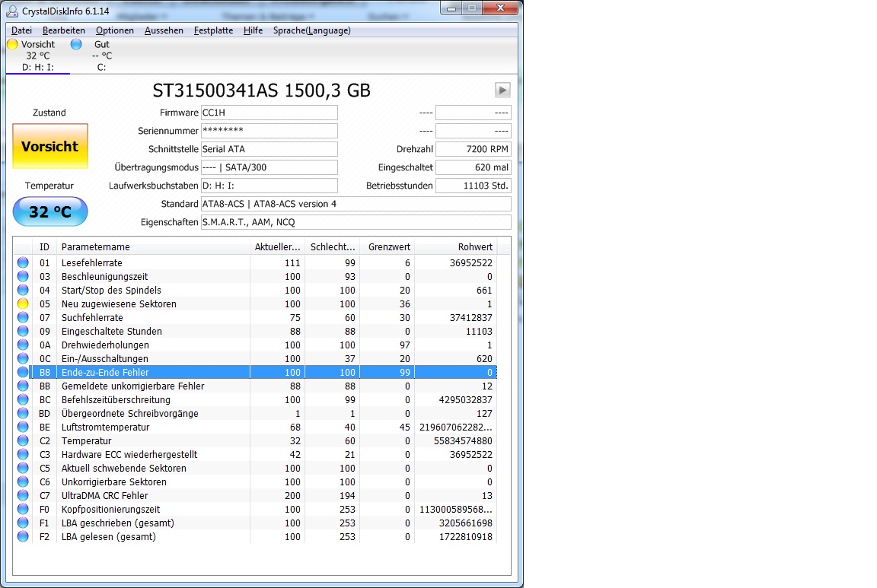Click blue status icon for Übergeordnete Schreibvorgänge
This screenshot has width=877, height=588.
tap(23, 413)
